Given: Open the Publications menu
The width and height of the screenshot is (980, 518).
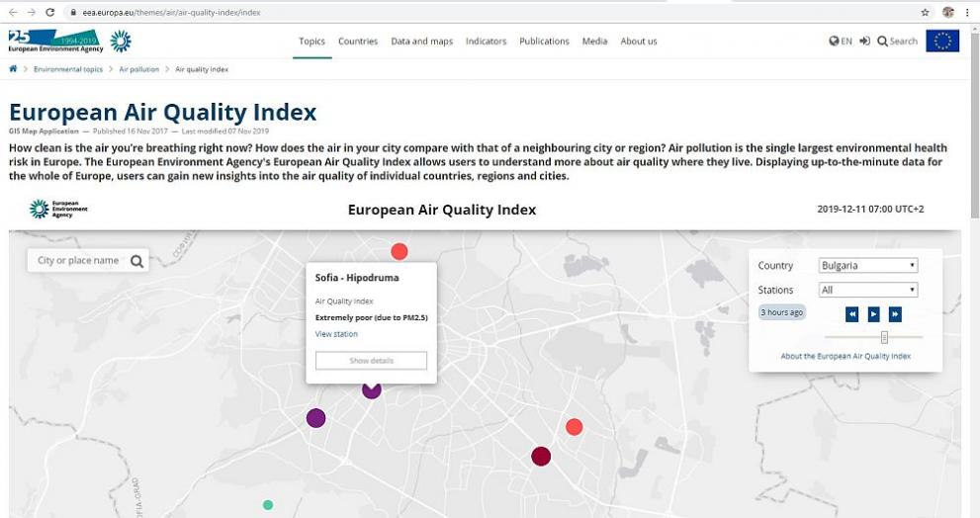Looking at the screenshot, I should (544, 42).
